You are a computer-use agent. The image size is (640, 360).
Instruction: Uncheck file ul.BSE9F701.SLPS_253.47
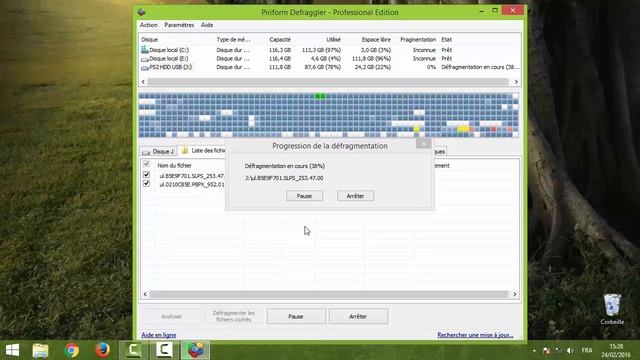[x=147, y=175]
